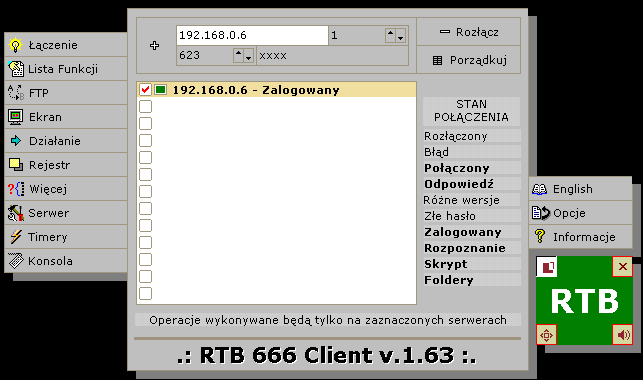
Task: Select the Rejestr icon in sidebar
Action: point(16,165)
